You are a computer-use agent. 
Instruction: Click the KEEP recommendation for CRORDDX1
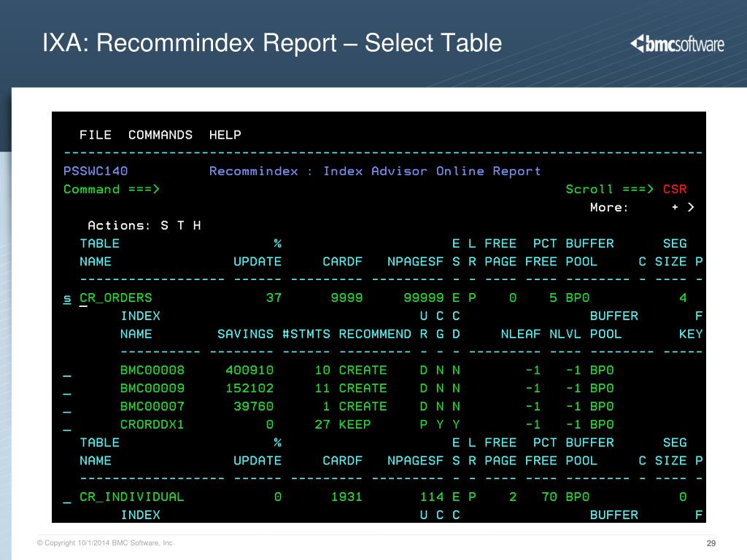[355, 424]
